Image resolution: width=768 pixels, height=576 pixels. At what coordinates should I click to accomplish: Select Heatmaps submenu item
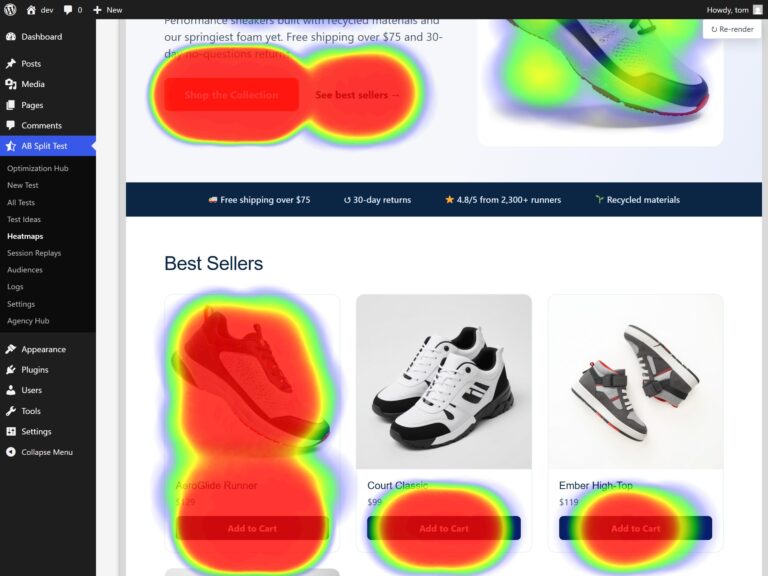[x=25, y=236]
